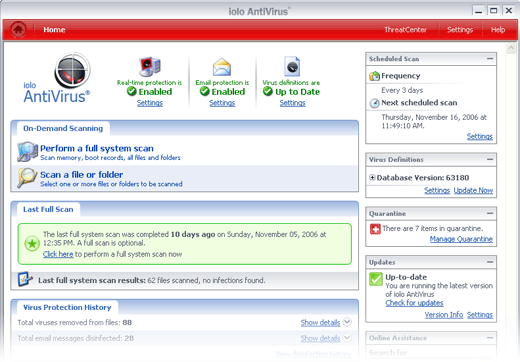Open Settings in the red menu bar
Screen dimensions: 520x362
(460, 30)
